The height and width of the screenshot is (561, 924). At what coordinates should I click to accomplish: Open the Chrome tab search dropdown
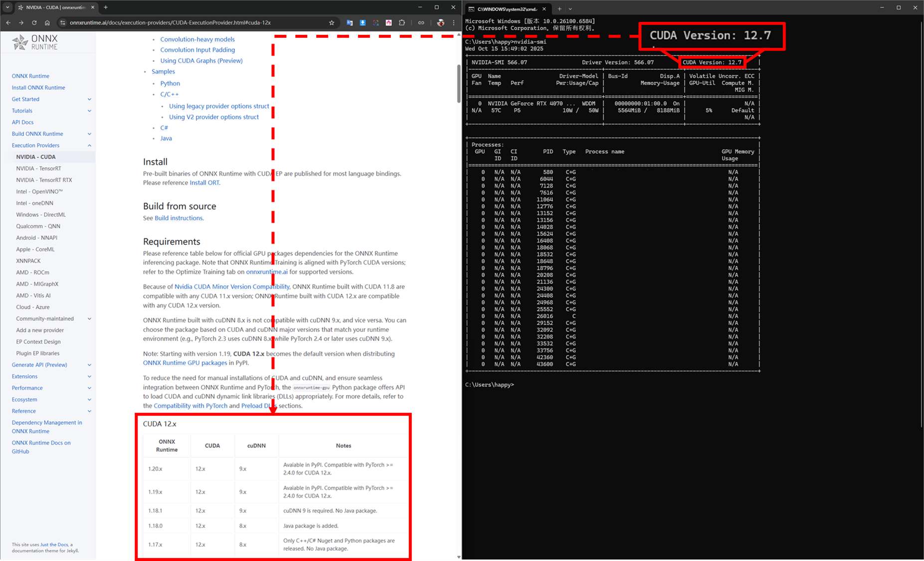tap(7, 7)
